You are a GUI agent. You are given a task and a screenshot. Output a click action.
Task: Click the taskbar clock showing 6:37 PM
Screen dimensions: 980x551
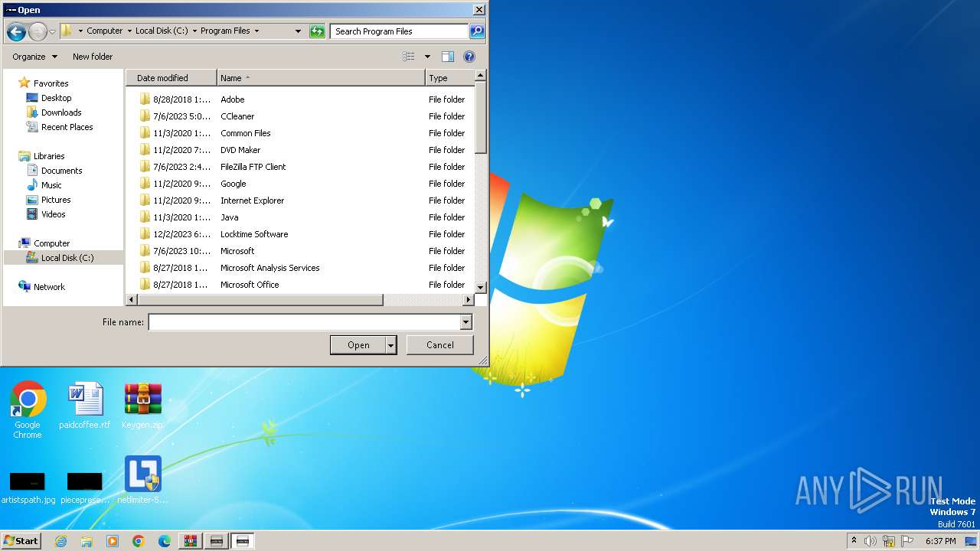(x=940, y=541)
